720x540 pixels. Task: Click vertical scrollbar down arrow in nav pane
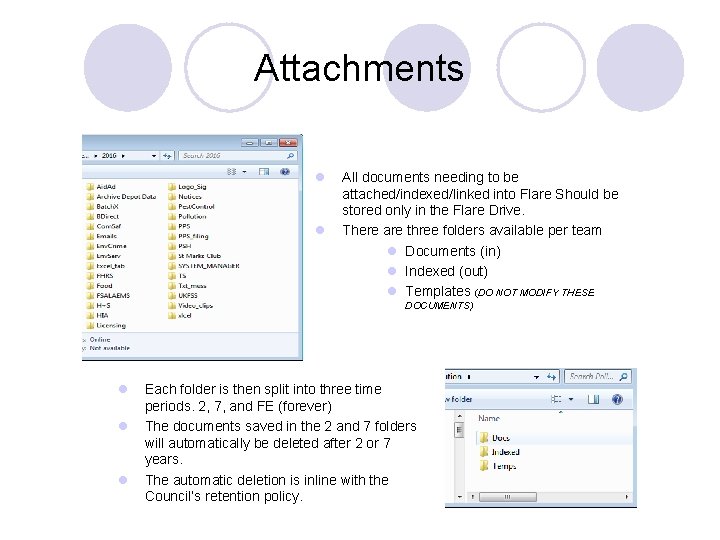[x=460, y=497]
